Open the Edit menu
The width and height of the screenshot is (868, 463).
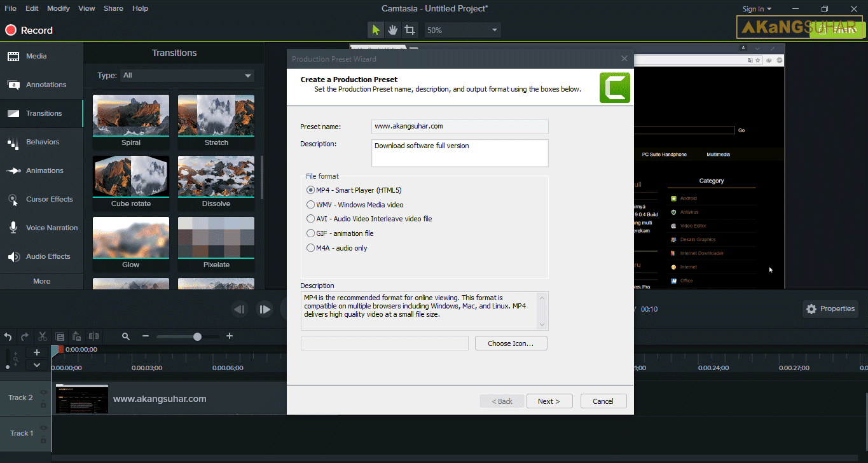pos(32,8)
